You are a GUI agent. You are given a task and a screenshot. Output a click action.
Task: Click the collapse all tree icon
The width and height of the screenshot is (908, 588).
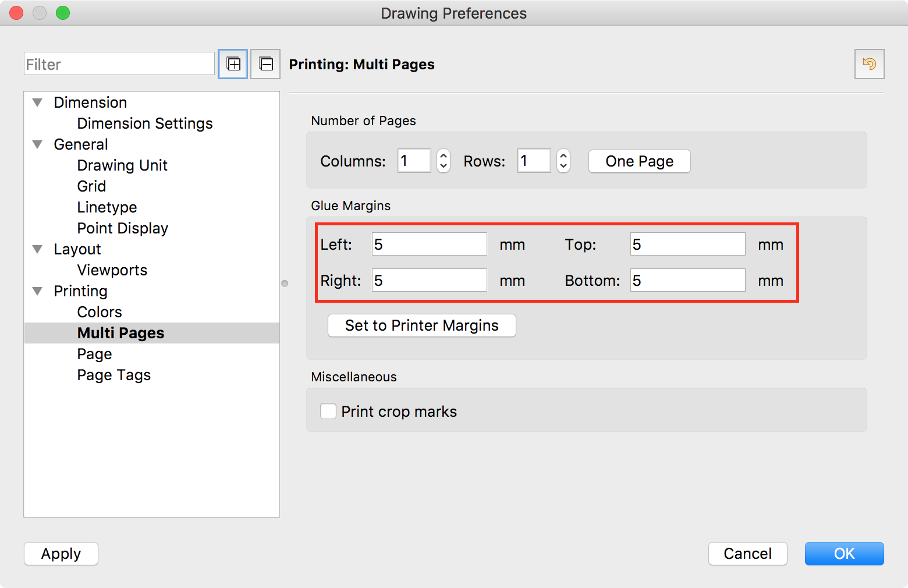tap(265, 64)
